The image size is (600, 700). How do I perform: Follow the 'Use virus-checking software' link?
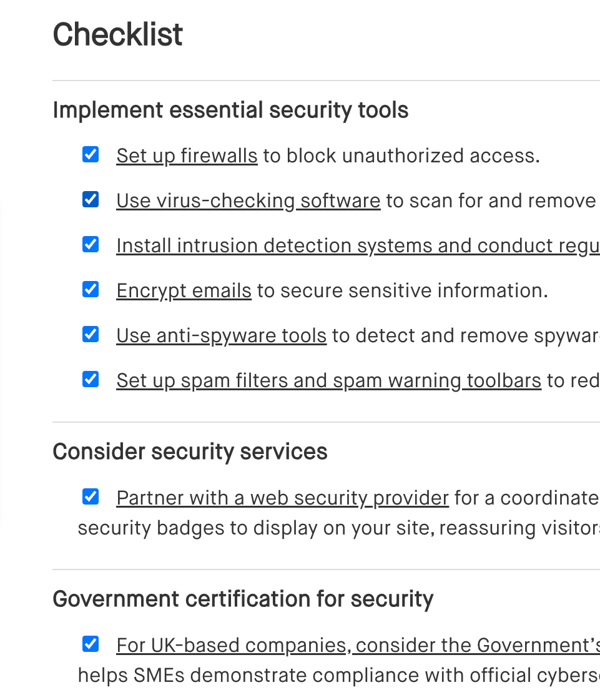(248, 200)
